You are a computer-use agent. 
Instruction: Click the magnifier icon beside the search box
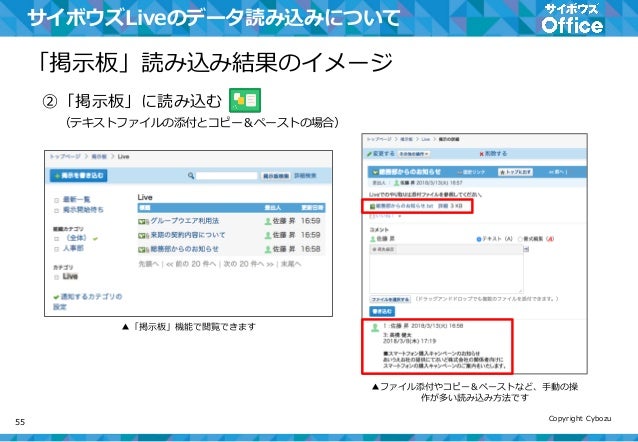pos(191,175)
